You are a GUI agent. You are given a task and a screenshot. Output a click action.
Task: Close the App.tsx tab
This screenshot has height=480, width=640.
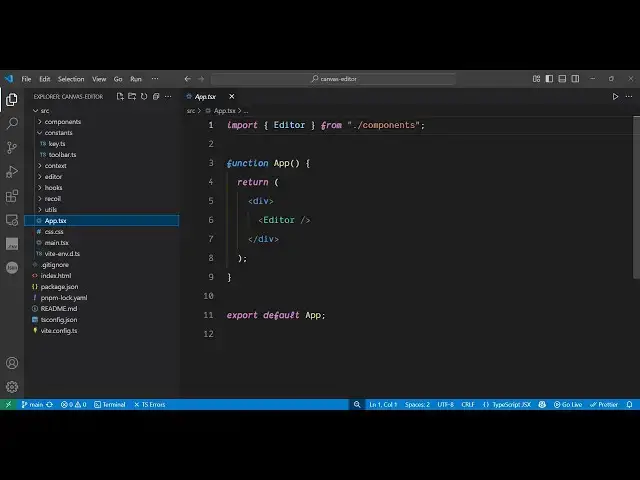232,97
